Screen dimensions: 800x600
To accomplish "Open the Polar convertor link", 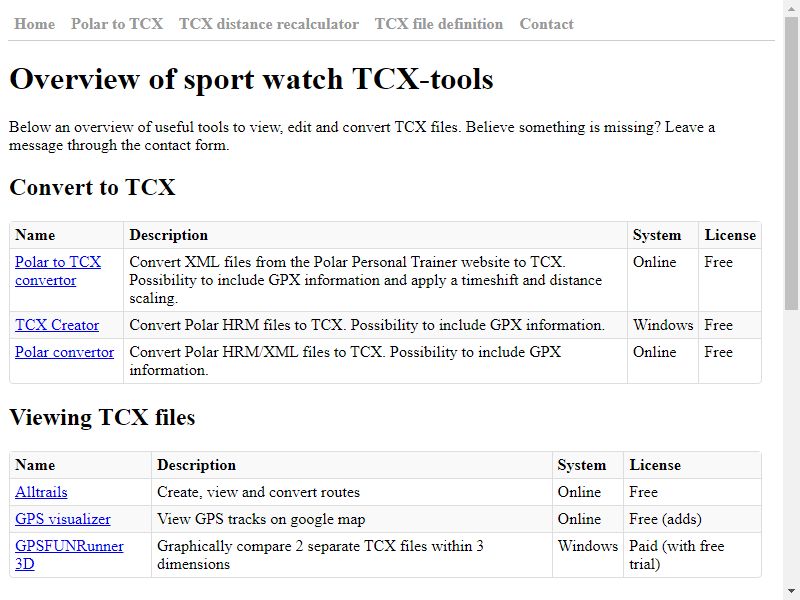I will coord(64,352).
